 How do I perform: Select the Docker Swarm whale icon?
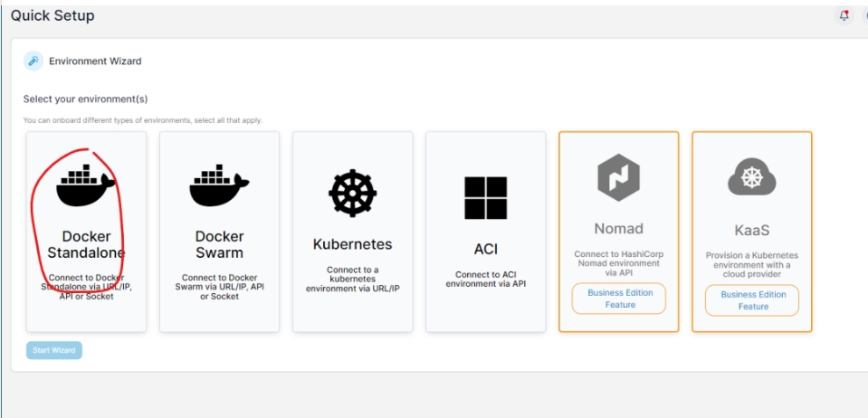point(219,185)
